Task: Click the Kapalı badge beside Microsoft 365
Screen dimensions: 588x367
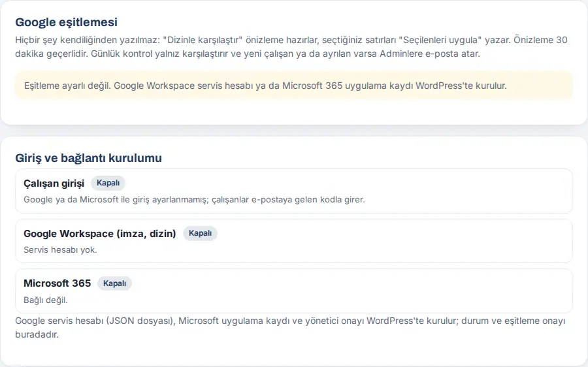Action: click(114, 283)
